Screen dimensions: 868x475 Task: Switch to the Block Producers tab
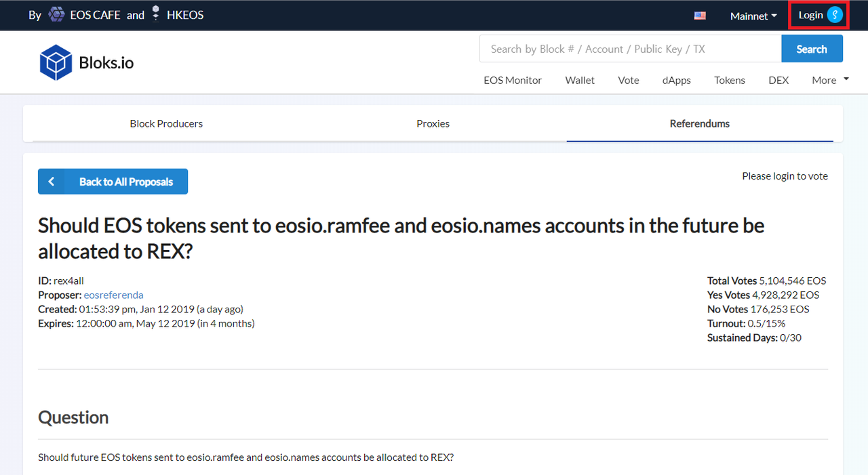pos(166,123)
